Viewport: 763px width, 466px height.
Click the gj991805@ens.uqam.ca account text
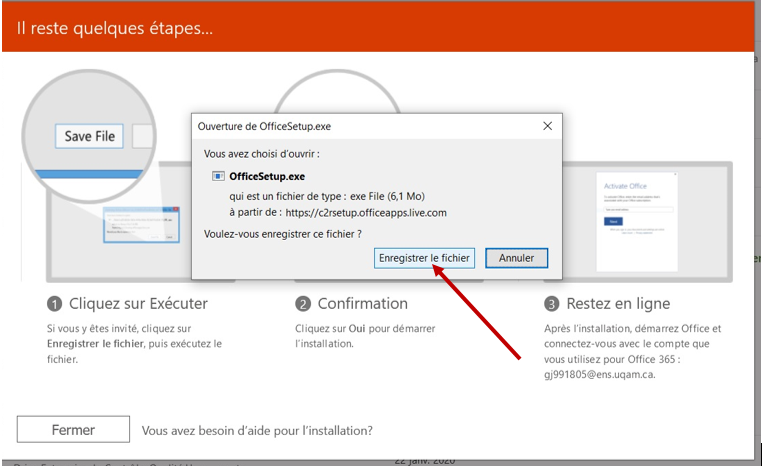tap(600, 375)
